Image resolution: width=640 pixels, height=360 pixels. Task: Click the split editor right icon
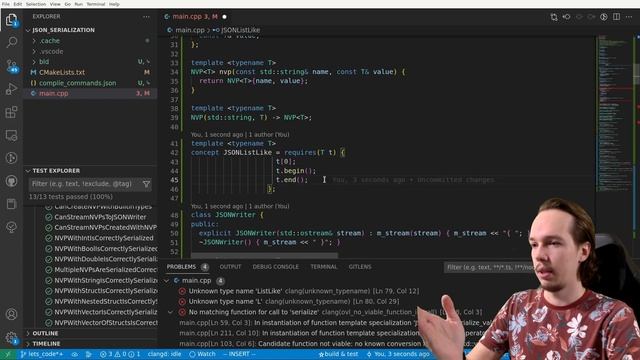pos(616,17)
